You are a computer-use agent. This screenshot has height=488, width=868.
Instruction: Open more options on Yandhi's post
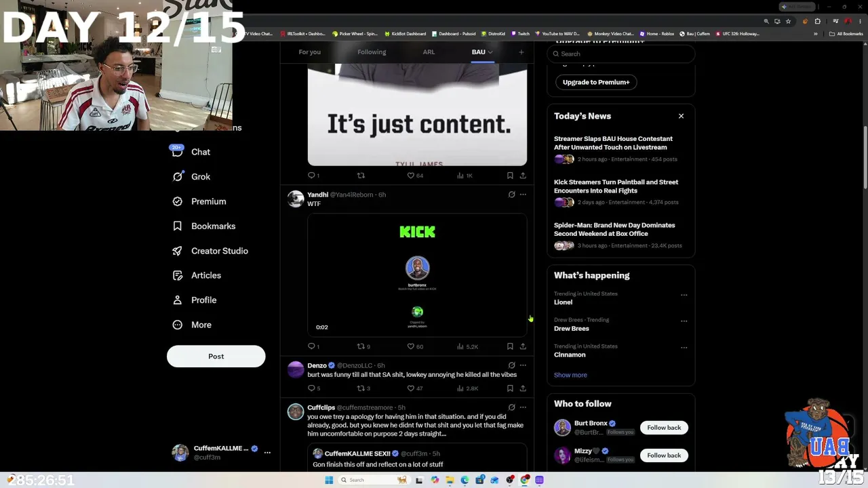[x=523, y=195]
